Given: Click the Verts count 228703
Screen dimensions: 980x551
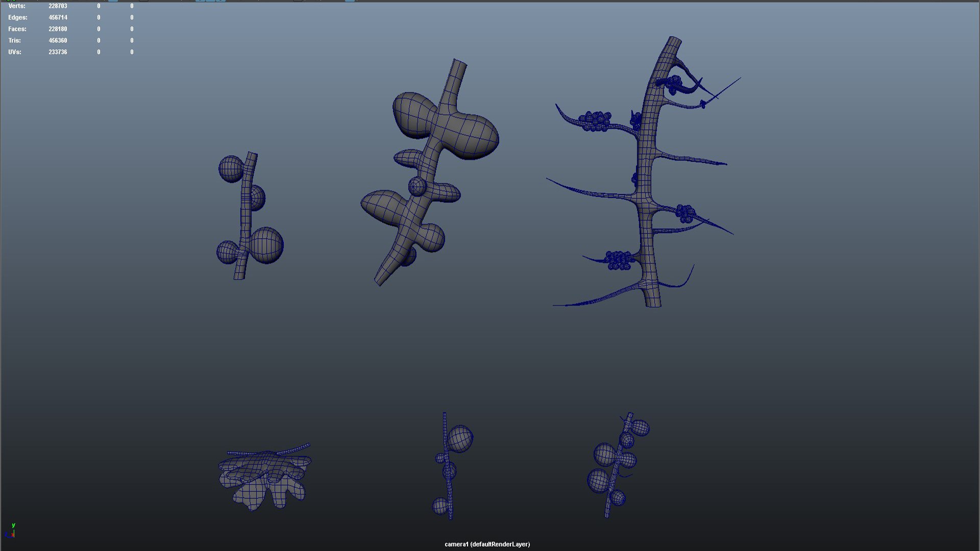Looking at the screenshot, I should [x=58, y=6].
